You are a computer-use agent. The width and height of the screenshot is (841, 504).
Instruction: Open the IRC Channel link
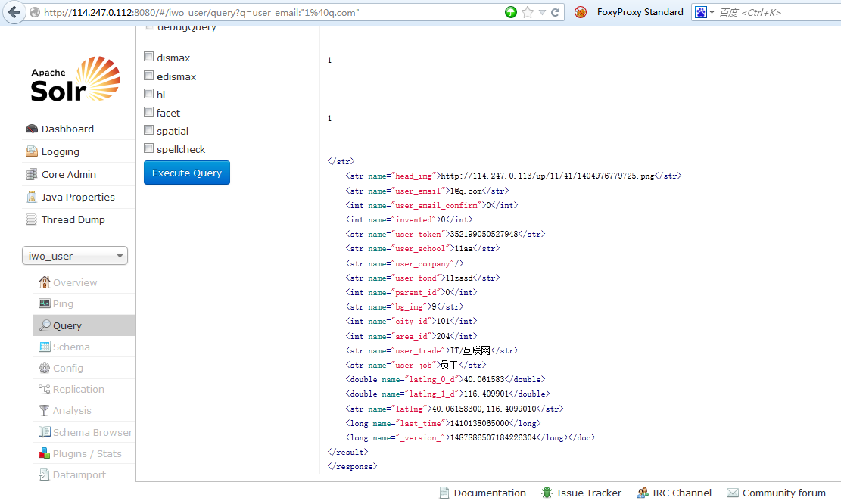tap(682, 493)
